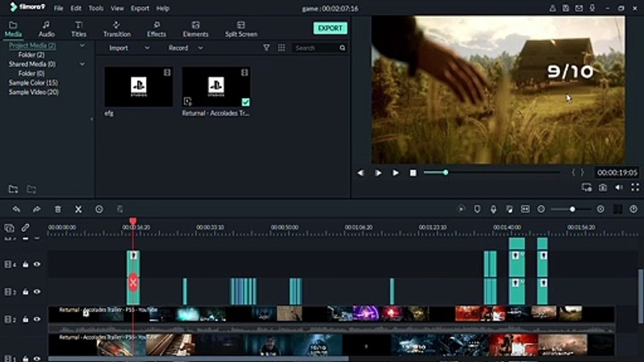Click into the media Search field
Viewport: 644px width, 362px height.
coord(315,48)
